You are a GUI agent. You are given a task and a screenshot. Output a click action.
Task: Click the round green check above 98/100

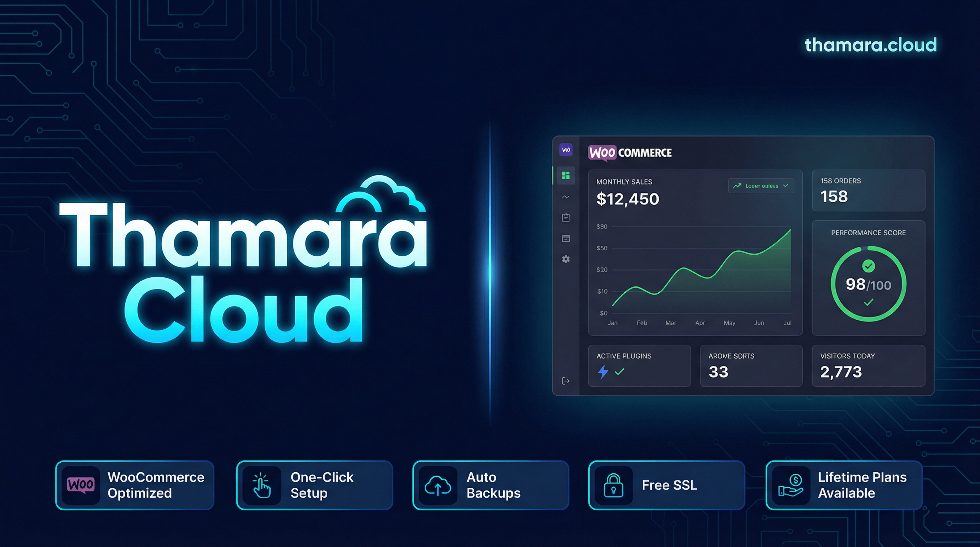[868, 266]
